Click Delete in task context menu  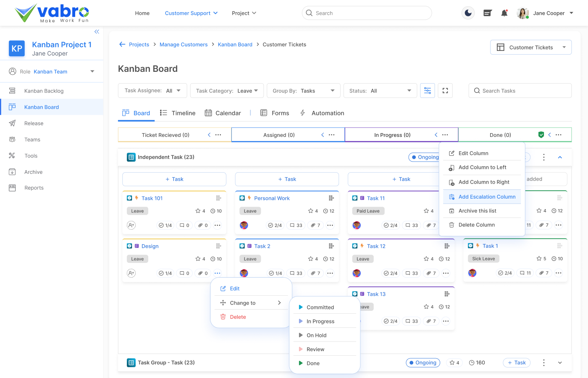coord(238,317)
